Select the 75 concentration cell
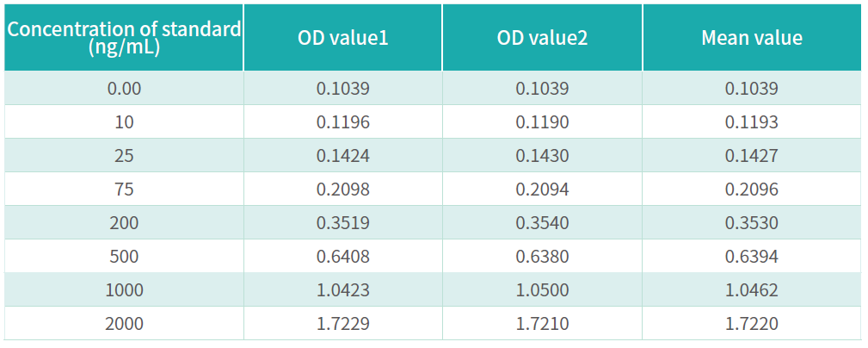Viewport: 868px width, 348px height. pos(125,190)
